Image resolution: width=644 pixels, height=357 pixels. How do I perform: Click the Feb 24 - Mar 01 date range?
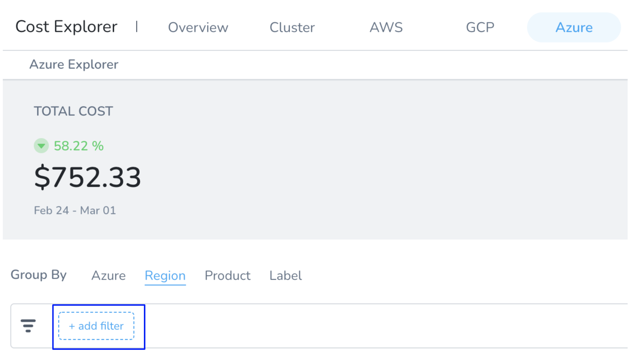(75, 210)
